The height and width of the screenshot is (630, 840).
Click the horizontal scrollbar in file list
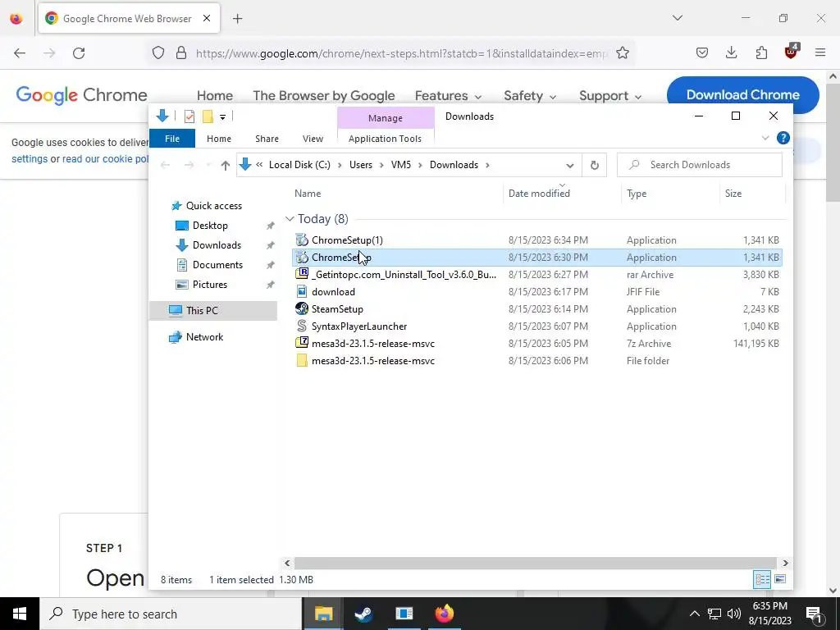pyautogui.click(x=535, y=563)
